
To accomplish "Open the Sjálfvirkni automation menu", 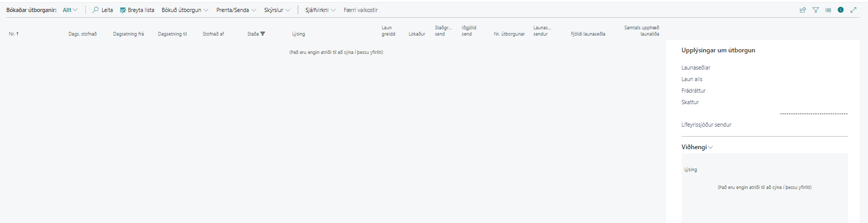I will [320, 10].
